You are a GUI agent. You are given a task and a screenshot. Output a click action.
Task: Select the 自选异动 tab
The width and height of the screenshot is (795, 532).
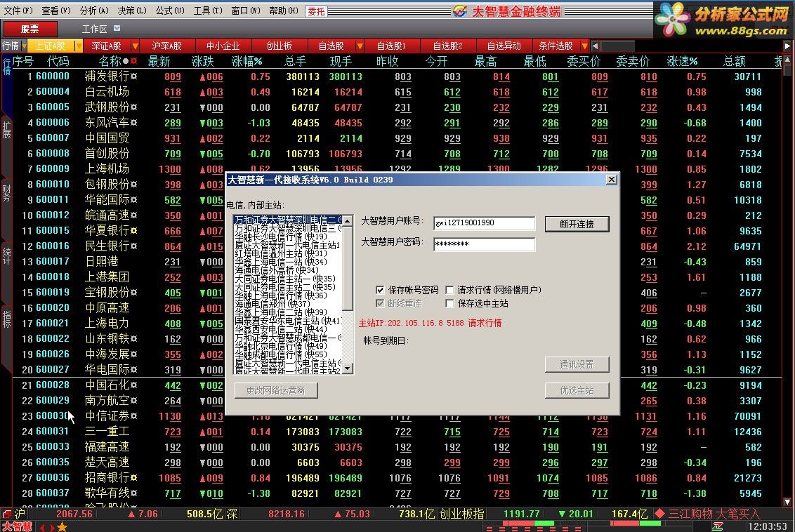(x=504, y=46)
